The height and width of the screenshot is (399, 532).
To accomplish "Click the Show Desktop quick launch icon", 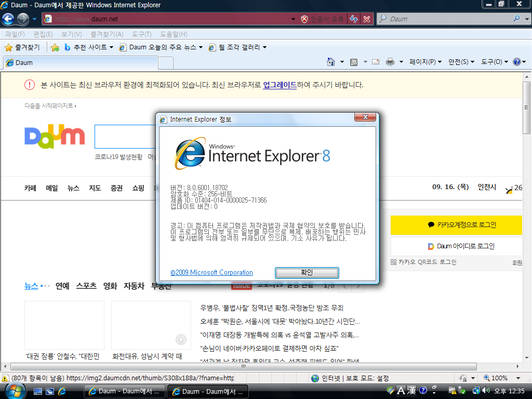I will coord(37,391).
